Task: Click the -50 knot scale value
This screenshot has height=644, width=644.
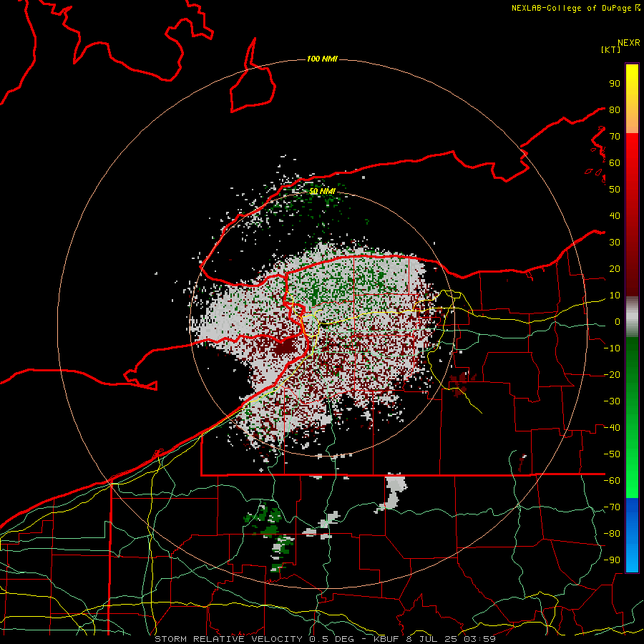Action: click(x=612, y=454)
